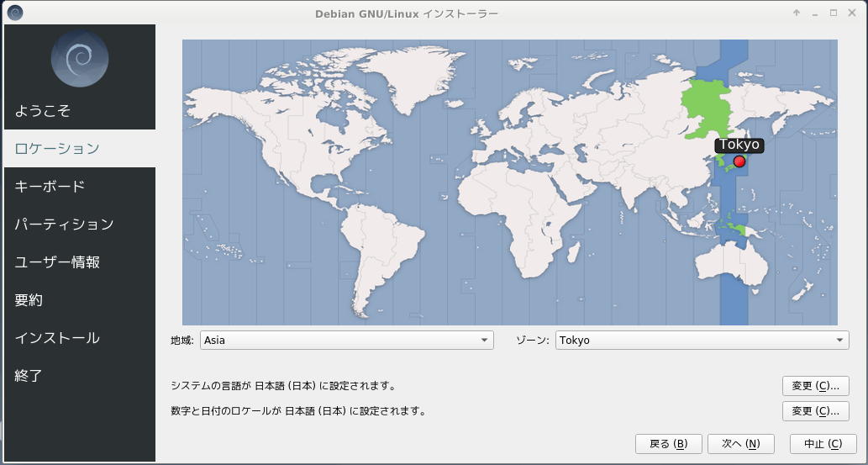Click the keep-above arrow in title bar
The height and width of the screenshot is (465, 868).
tap(797, 13)
